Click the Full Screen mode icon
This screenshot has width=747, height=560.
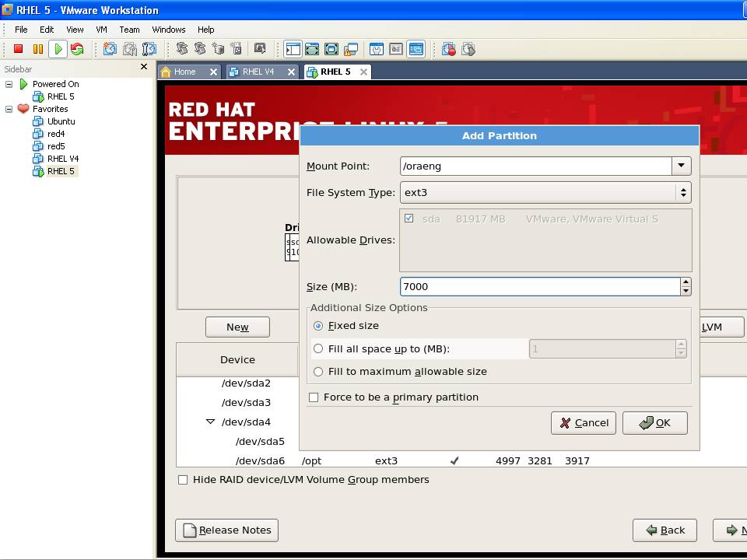(331, 49)
